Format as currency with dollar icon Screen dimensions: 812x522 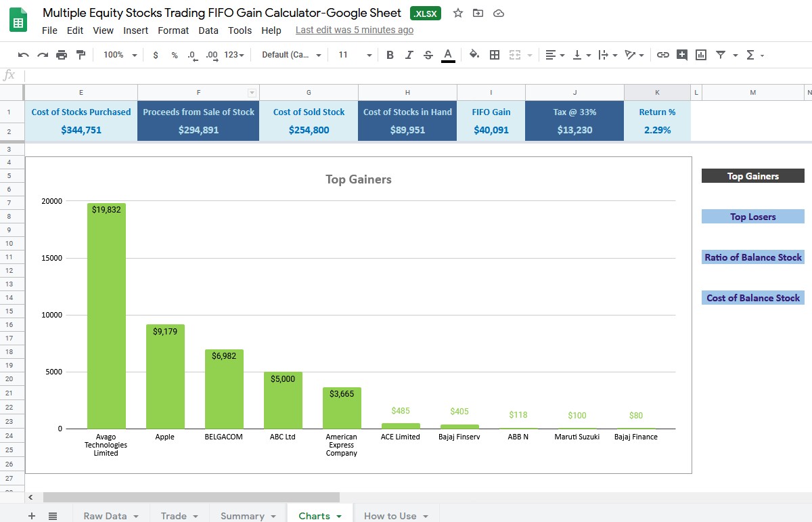(x=156, y=55)
